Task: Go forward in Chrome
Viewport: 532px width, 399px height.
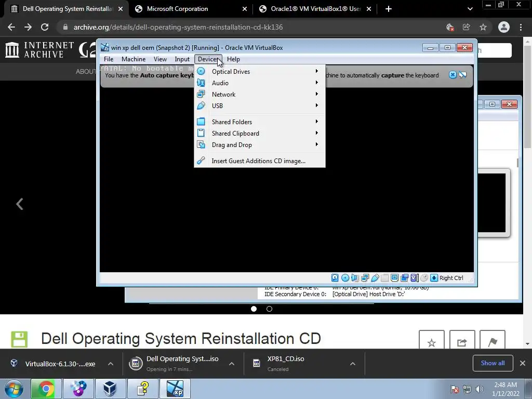Action: click(x=28, y=27)
